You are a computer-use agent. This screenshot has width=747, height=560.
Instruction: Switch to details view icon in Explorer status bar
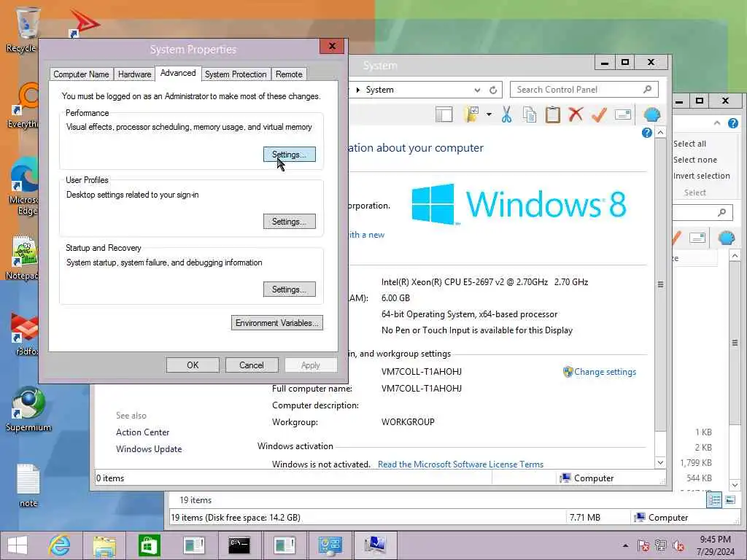tap(714, 500)
